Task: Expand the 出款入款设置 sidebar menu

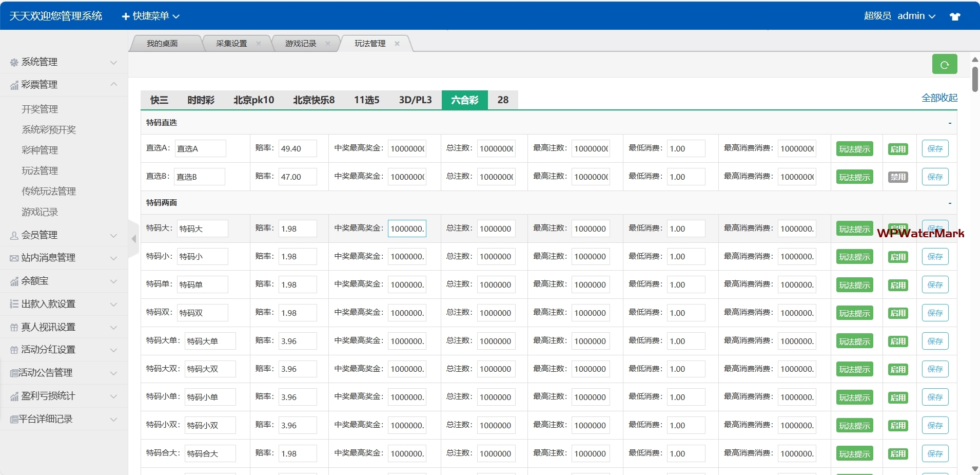Action: click(64, 304)
